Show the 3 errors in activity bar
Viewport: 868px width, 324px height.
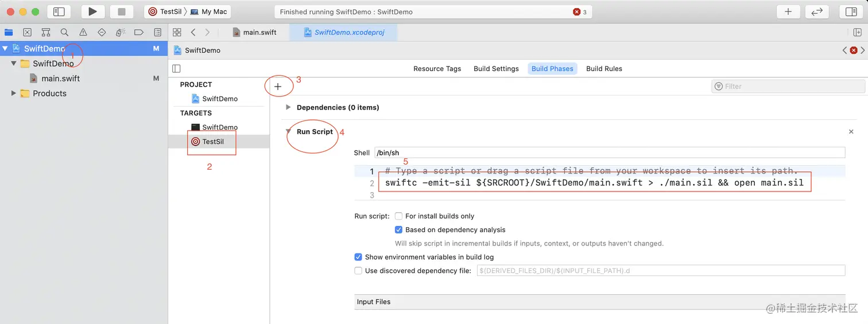(x=580, y=12)
